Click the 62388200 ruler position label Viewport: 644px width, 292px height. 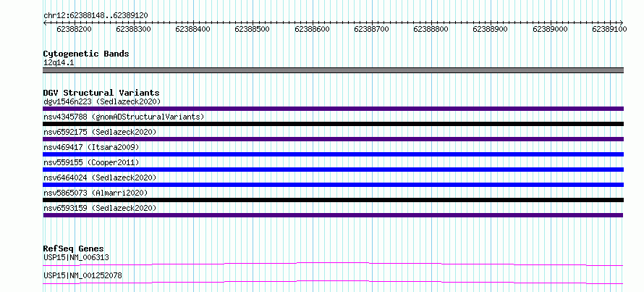tap(74, 29)
